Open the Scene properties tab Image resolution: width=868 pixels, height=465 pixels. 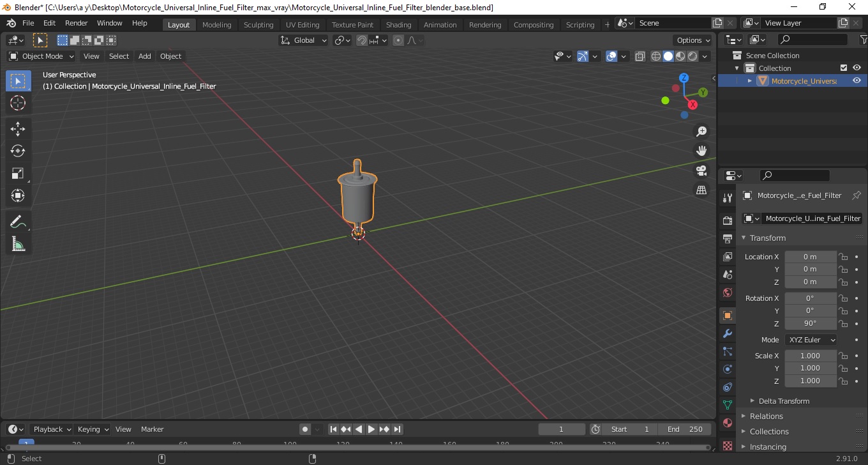coord(728,274)
